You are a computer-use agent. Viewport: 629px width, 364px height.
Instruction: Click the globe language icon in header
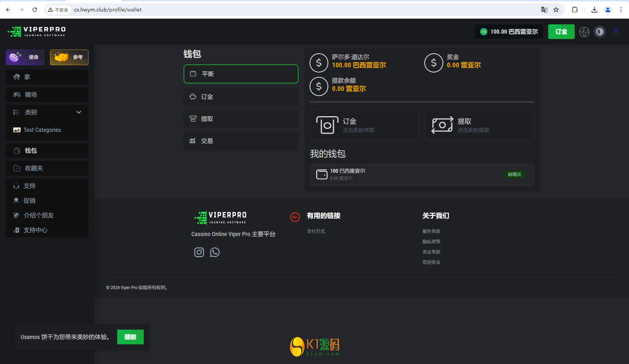coord(584,32)
